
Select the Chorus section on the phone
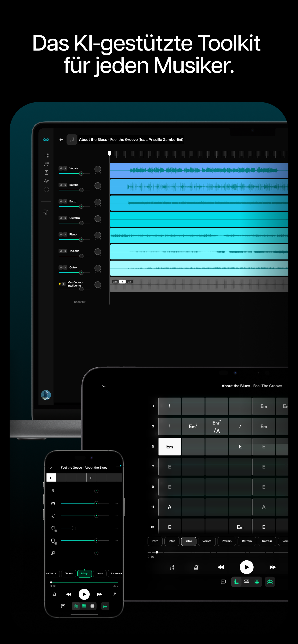tap(69, 573)
